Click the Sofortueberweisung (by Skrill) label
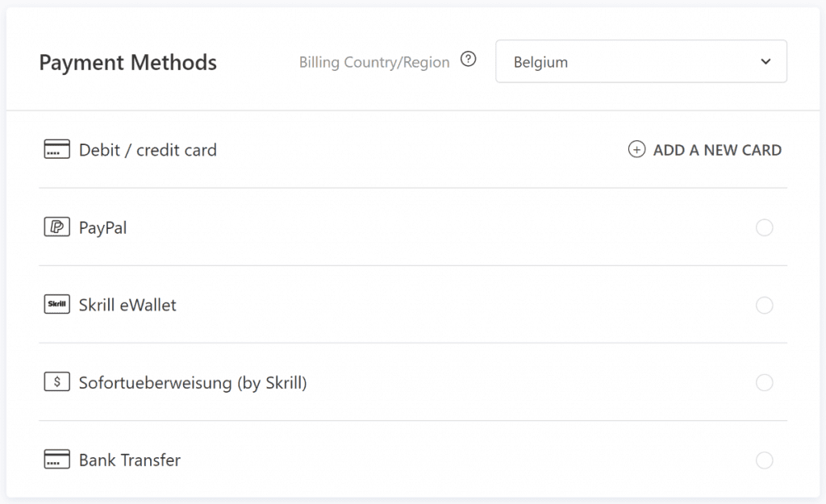 193,383
